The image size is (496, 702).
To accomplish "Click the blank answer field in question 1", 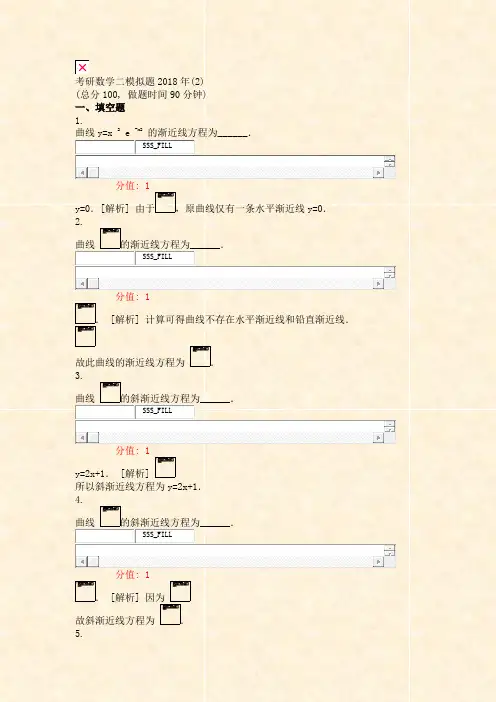I will point(105,147).
